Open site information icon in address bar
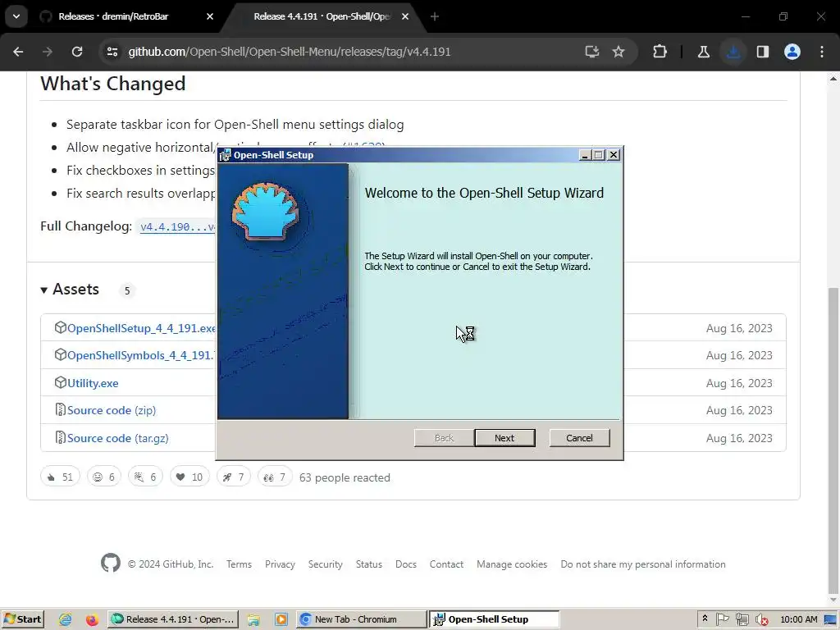 click(112, 52)
